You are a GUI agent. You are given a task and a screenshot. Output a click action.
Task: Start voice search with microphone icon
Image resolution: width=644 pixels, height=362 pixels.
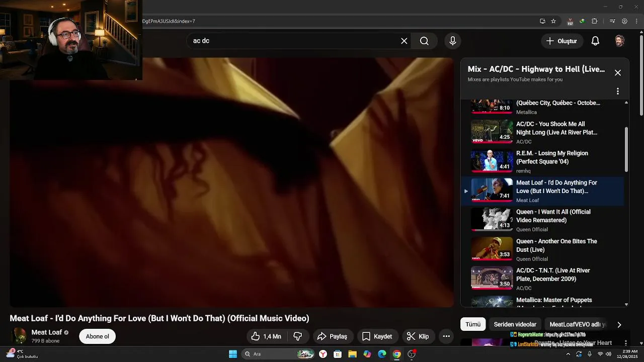coord(453,41)
